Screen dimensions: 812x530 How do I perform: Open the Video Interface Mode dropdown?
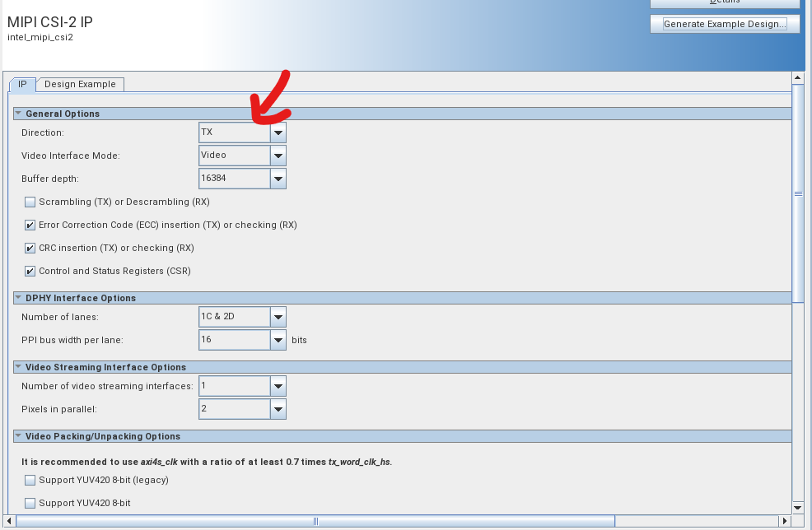278,156
